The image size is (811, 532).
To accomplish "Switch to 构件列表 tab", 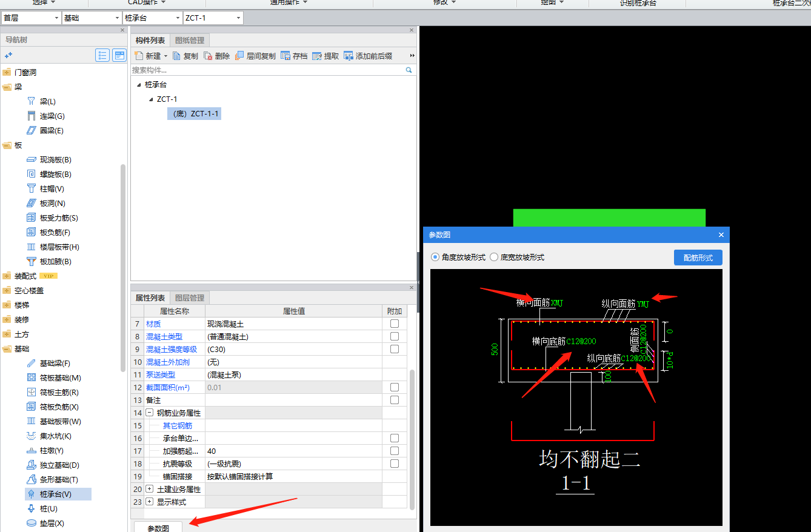I will tap(150, 41).
